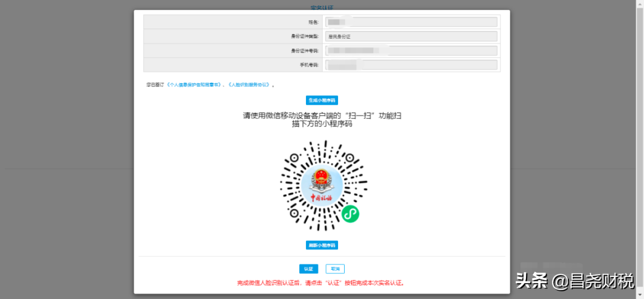The width and height of the screenshot is (644, 299).
Task: Select the 身份证件号码 field
Action: 411,51
